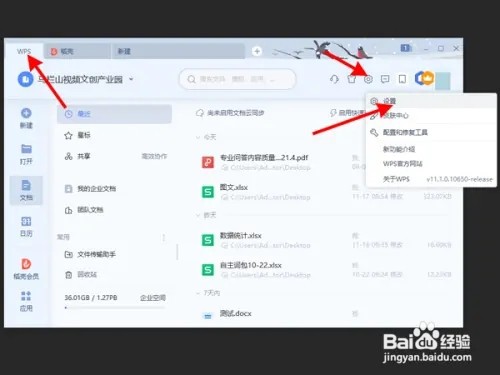
Task: Click the storage usage progress bar
Action: pyautogui.click(x=115, y=308)
